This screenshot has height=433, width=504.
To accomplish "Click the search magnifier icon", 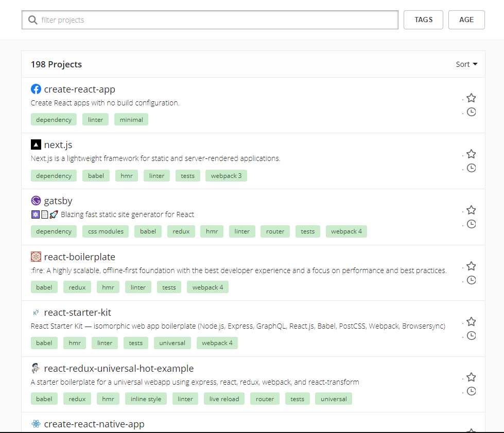I will point(32,20).
